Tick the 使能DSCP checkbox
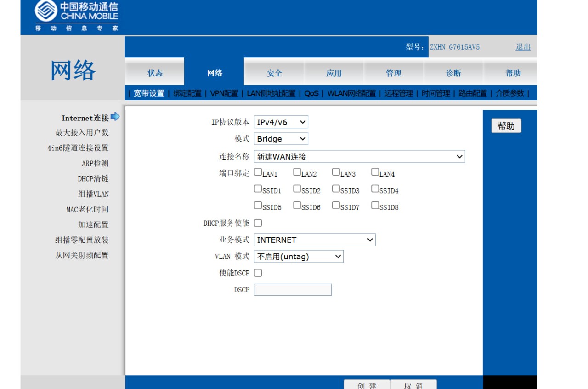588x389 pixels. coord(258,273)
